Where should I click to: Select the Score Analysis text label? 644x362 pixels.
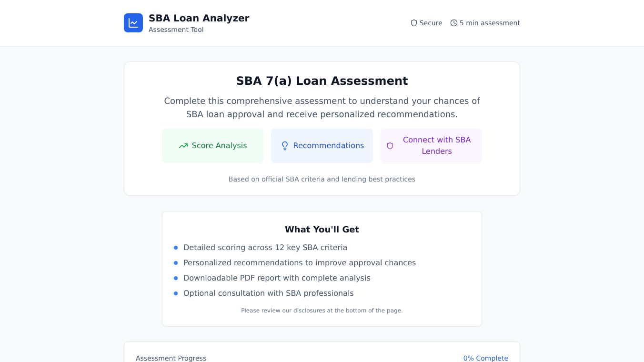[x=219, y=146]
